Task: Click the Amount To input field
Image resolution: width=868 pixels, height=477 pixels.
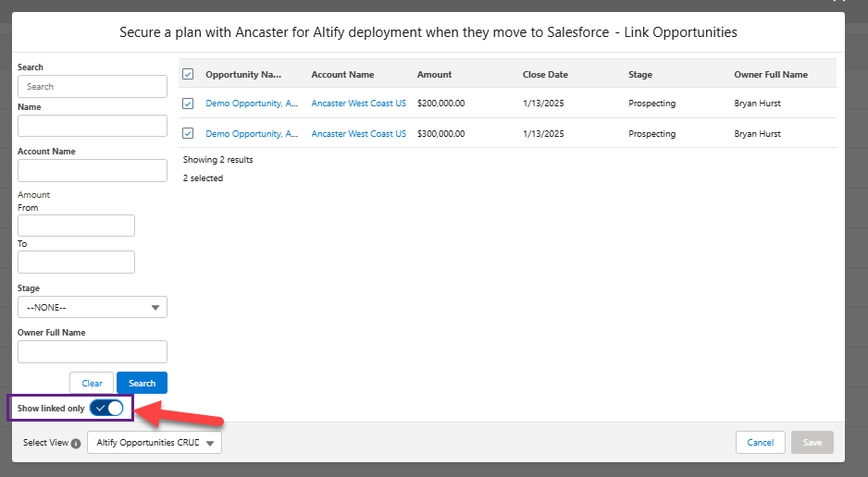Action: click(x=77, y=262)
